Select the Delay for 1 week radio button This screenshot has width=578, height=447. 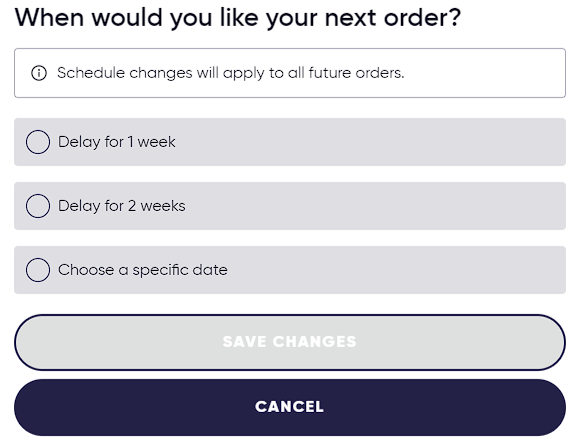[x=38, y=142]
